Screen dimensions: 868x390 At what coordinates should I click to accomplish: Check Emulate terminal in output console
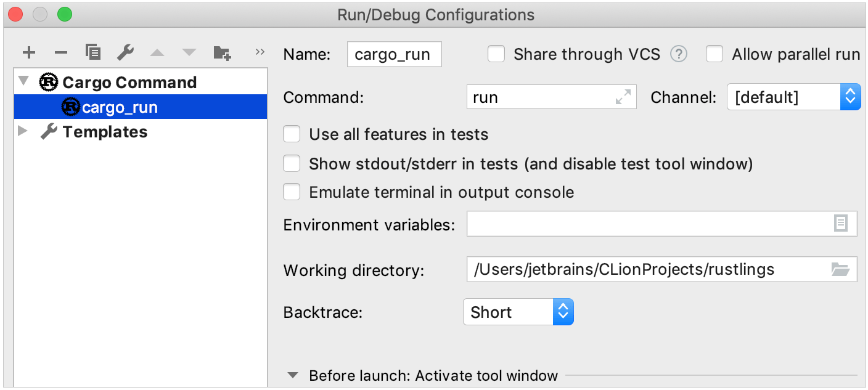[x=292, y=192]
